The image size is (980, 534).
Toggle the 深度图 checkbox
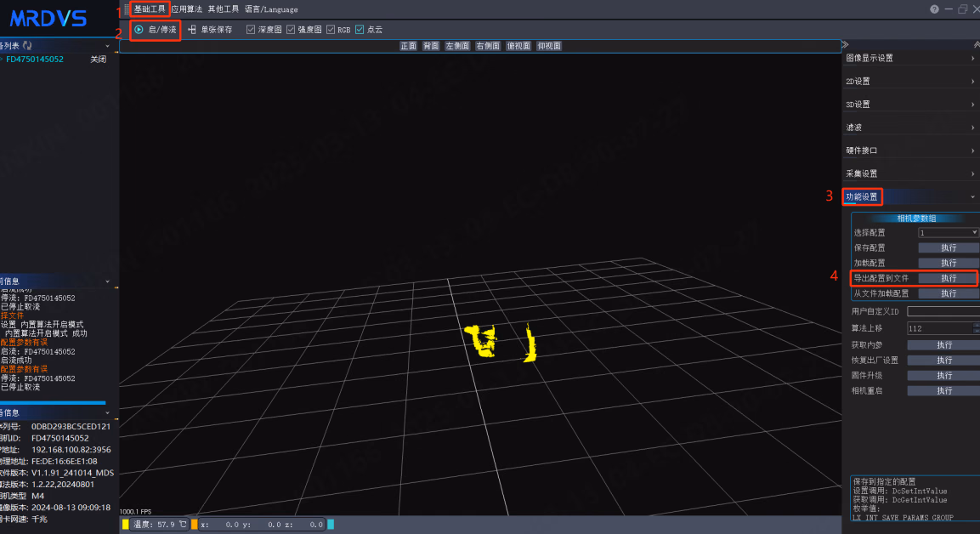251,30
